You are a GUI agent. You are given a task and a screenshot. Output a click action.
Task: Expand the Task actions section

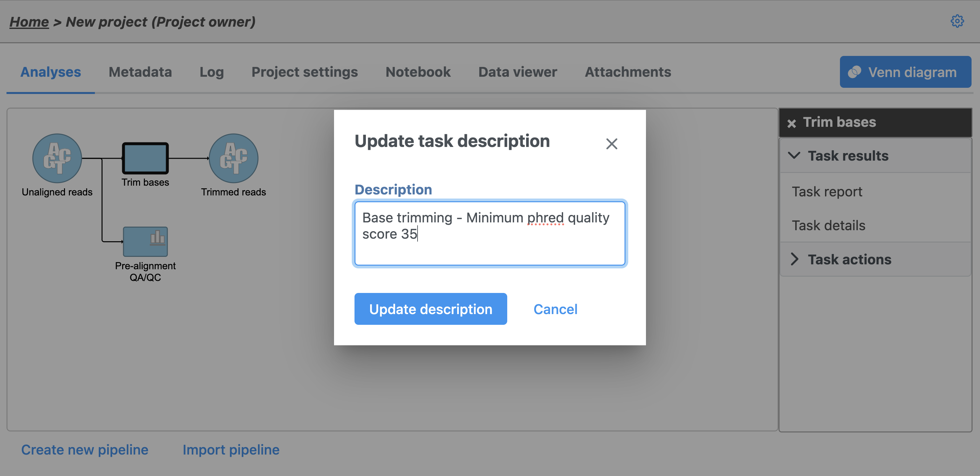pyautogui.click(x=794, y=259)
